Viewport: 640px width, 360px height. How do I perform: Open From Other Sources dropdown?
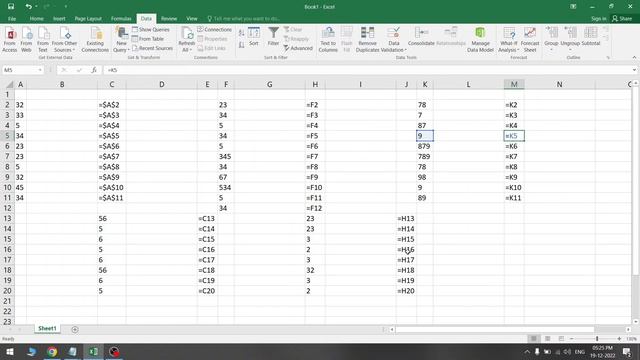[x=64, y=40]
